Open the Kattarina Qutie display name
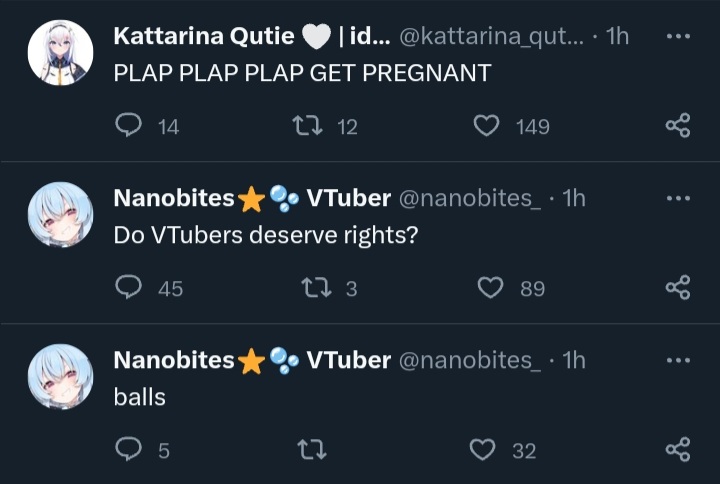This screenshot has height=484, width=720. coord(204,36)
